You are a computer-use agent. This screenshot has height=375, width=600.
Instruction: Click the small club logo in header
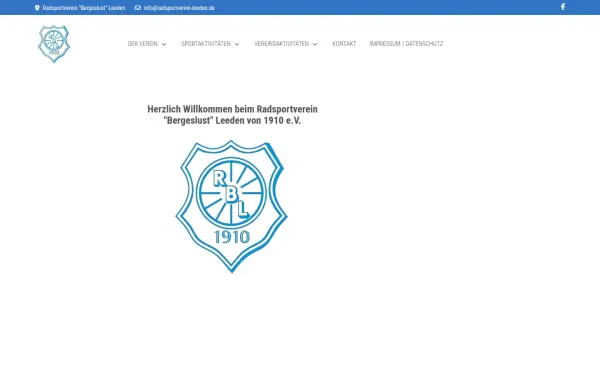point(54,44)
